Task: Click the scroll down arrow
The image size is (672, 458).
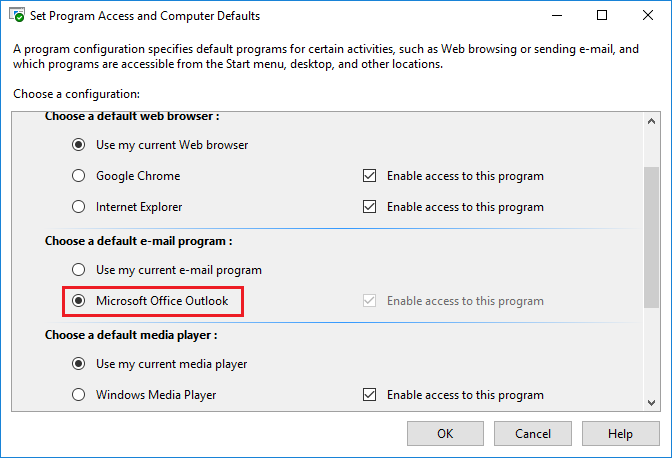Action: pyautogui.click(x=651, y=403)
